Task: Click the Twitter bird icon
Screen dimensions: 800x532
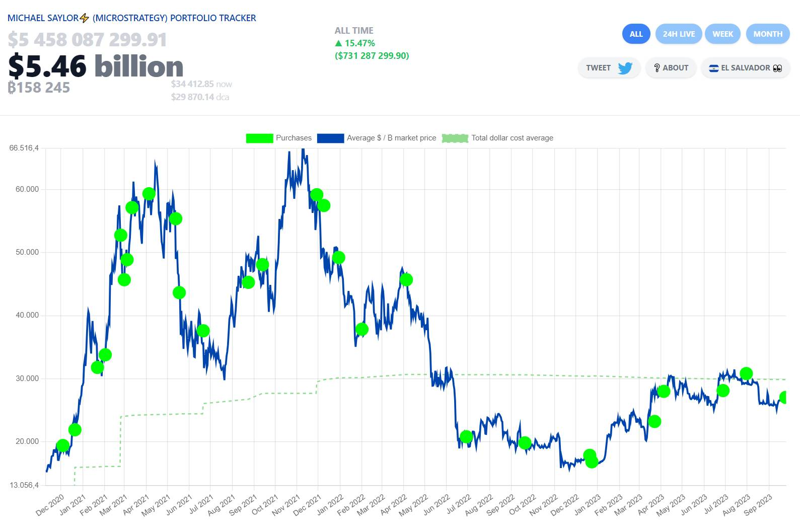Action: (625, 68)
